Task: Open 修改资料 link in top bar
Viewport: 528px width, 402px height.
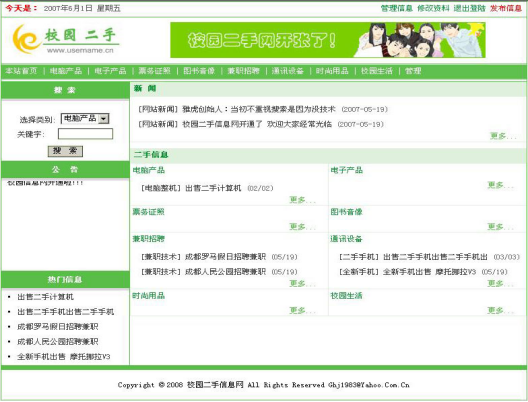Action: click(x=433, y=8)
